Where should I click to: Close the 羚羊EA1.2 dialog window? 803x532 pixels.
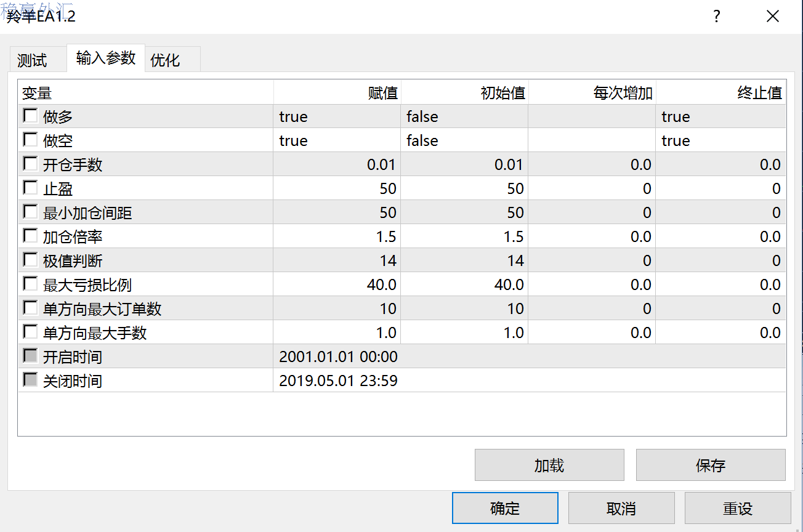773,17
